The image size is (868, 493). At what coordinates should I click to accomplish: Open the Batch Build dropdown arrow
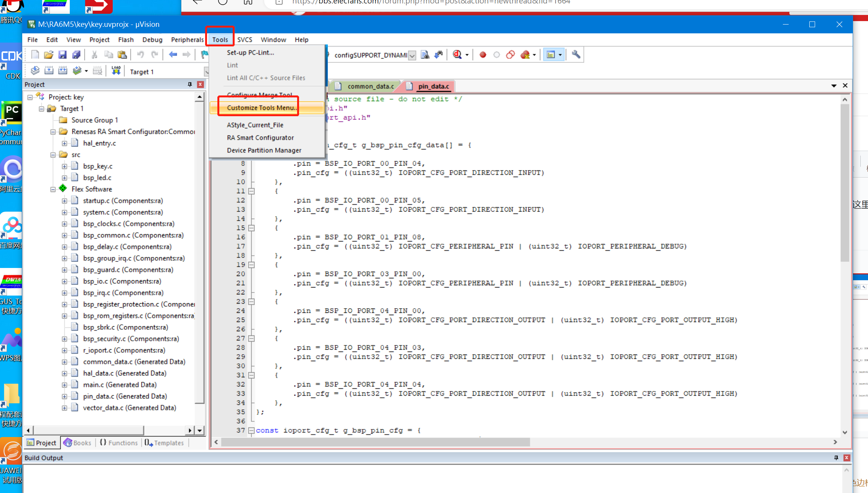pyautogui.click(x=86, y=71)
